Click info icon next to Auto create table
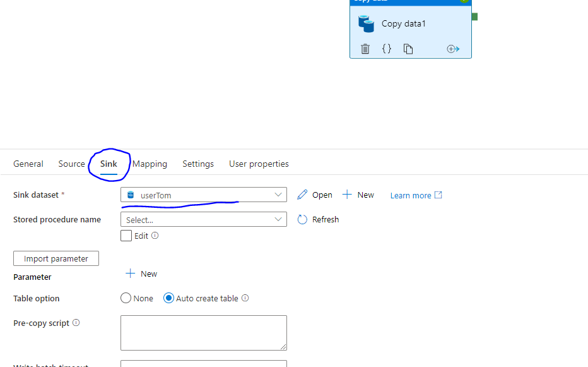 pos(245,298)
